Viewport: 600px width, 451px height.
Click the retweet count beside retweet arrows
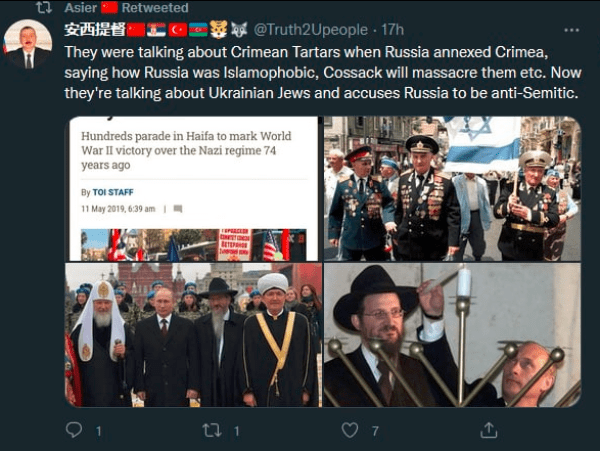237,431
